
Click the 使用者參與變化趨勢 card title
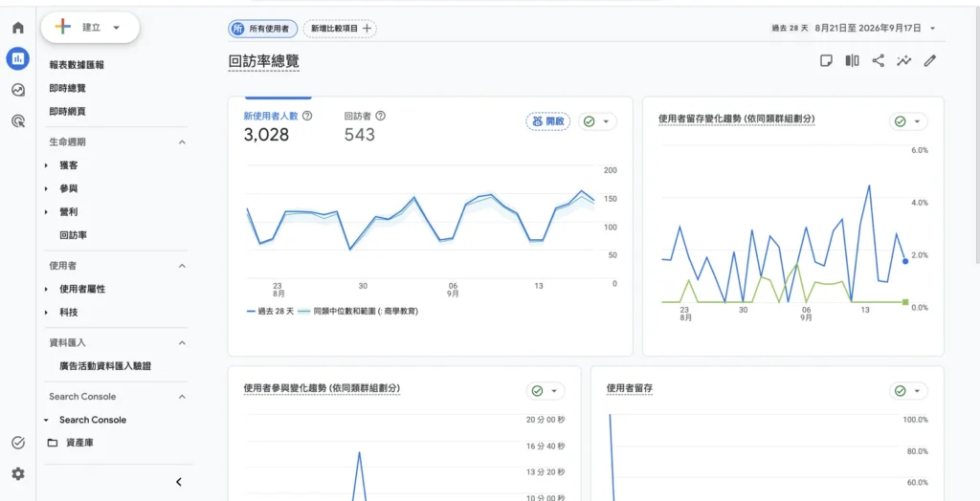click(x=322, y=388)
